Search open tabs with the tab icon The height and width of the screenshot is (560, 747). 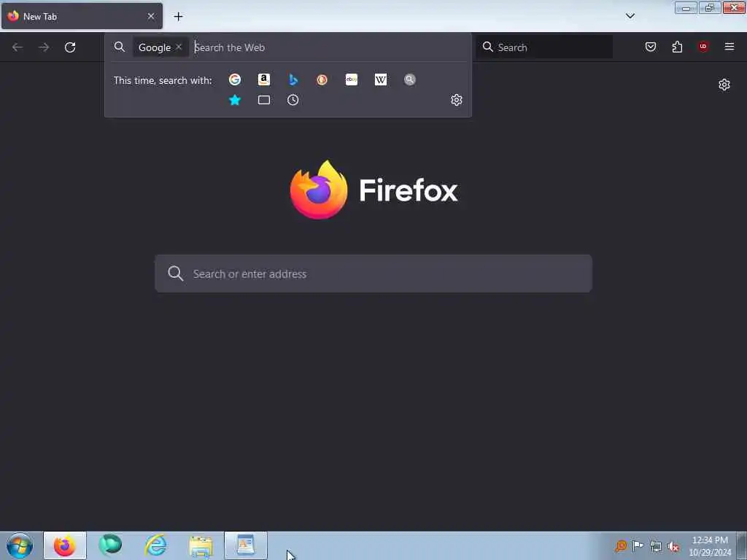(x=264, y=100)
